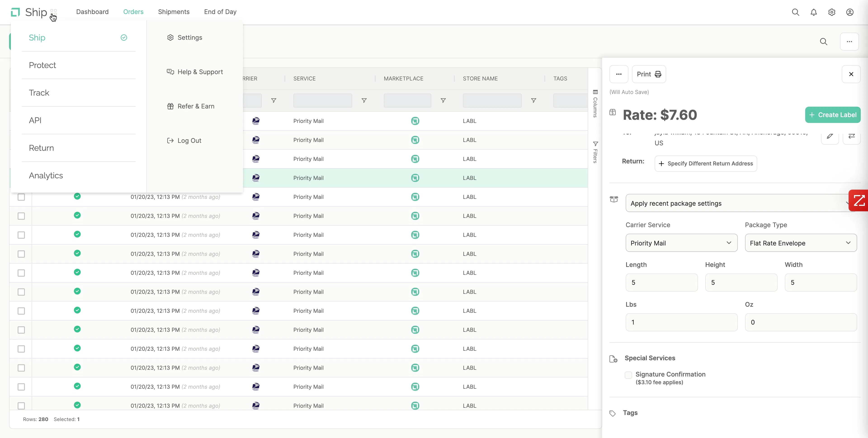Open the detail panel more options ellipsis

pos(619,74)
